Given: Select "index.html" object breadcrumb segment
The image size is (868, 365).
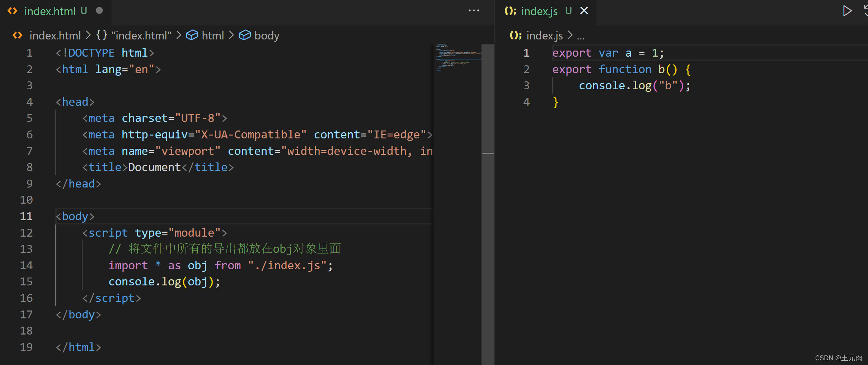Looking at the screenshot, I should pos(141,35).
